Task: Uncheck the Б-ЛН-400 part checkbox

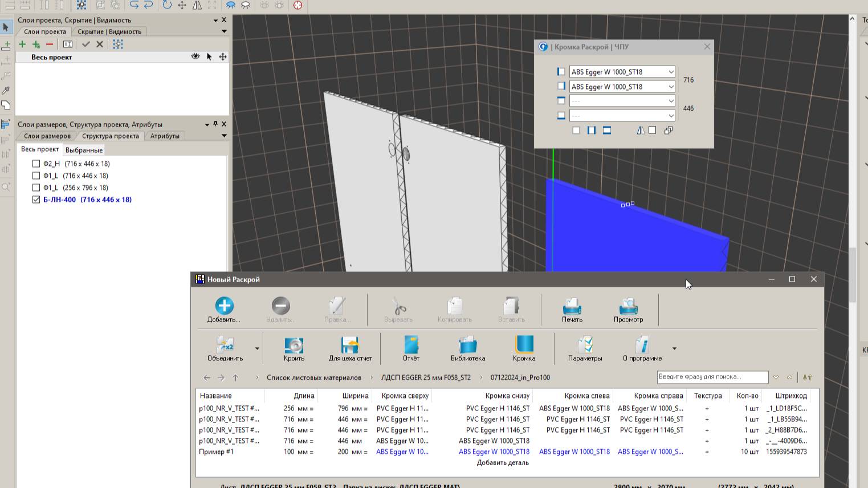Action: (36, 200)
